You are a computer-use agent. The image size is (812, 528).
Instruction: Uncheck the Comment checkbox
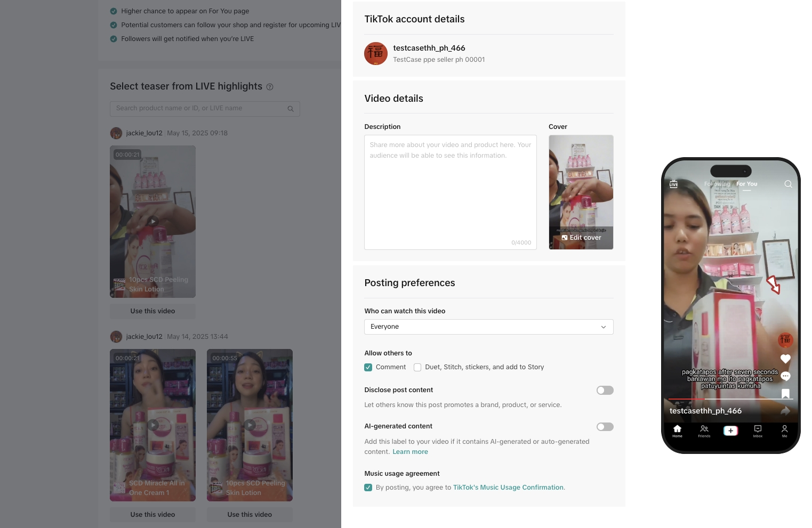pos(368,367)
